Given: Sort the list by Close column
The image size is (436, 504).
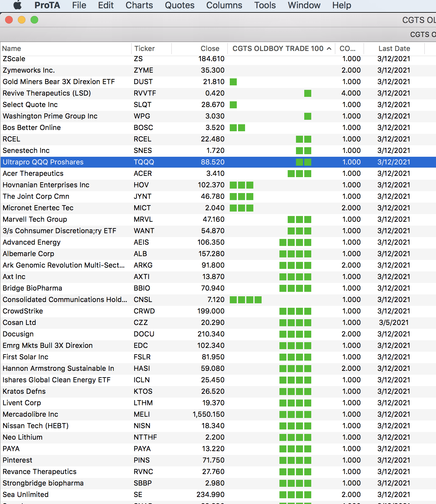Looking at the screenshot, I should pyautogui.click(x=210, y=48).
